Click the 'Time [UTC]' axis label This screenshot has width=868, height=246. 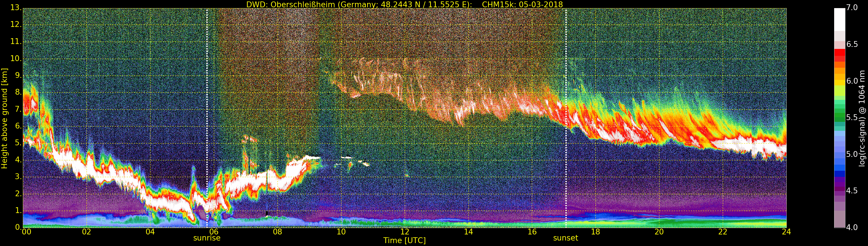(x=404, y=240)
